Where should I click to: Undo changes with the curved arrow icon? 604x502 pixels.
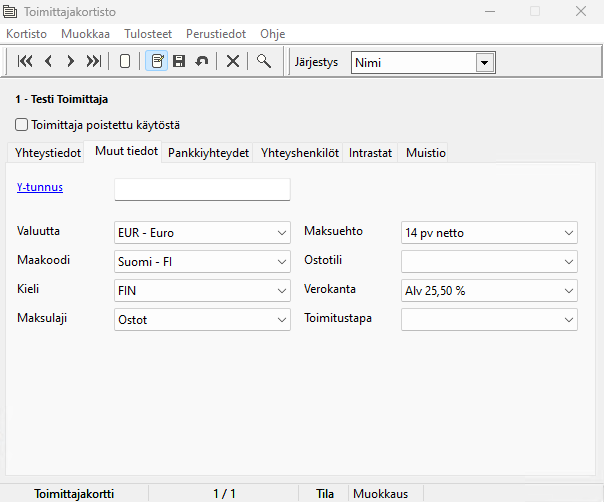[x=201, y=61]
